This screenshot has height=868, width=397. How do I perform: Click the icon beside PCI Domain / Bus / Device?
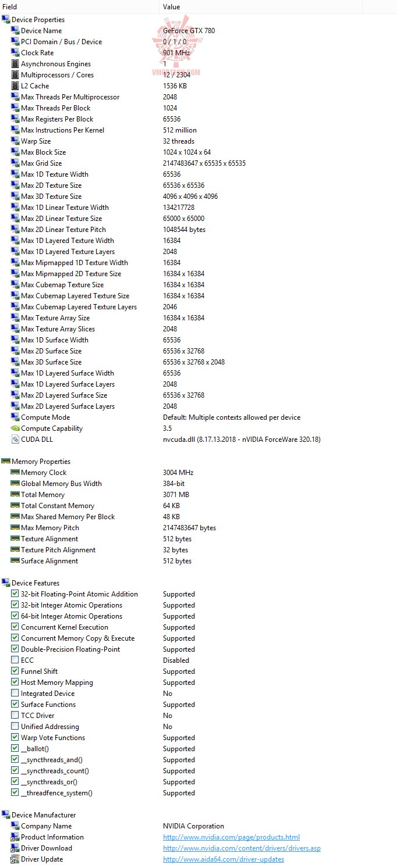[15, 42]
